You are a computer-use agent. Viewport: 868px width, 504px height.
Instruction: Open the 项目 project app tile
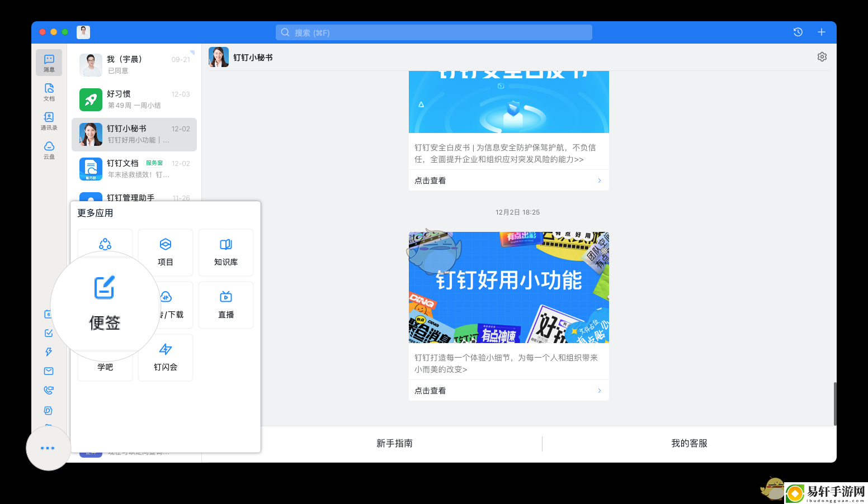pos(166,253)
